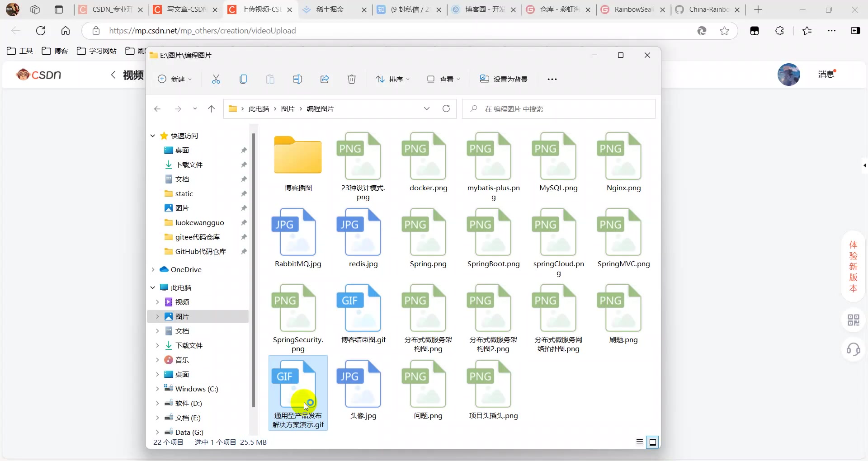Click the Delete trash icon
The image size is (868, 461).
click(x=352, y=79)
